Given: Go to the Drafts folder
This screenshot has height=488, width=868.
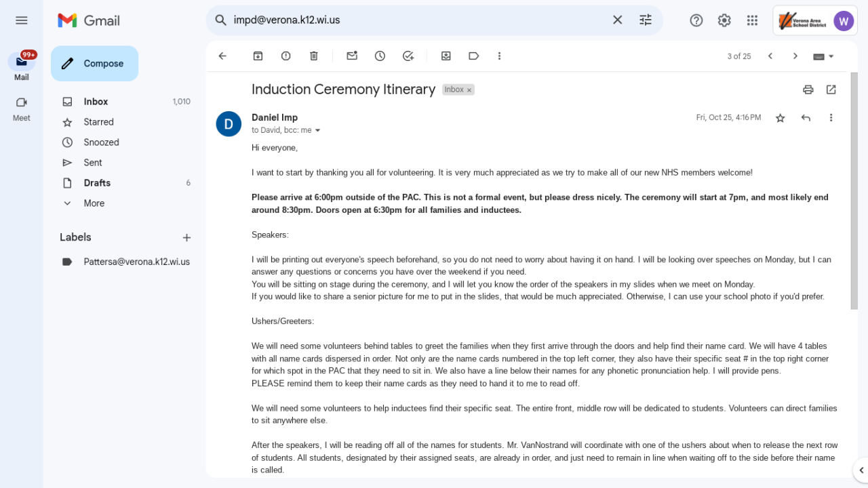Looking at the screenshot, I should tap(97, 183).
